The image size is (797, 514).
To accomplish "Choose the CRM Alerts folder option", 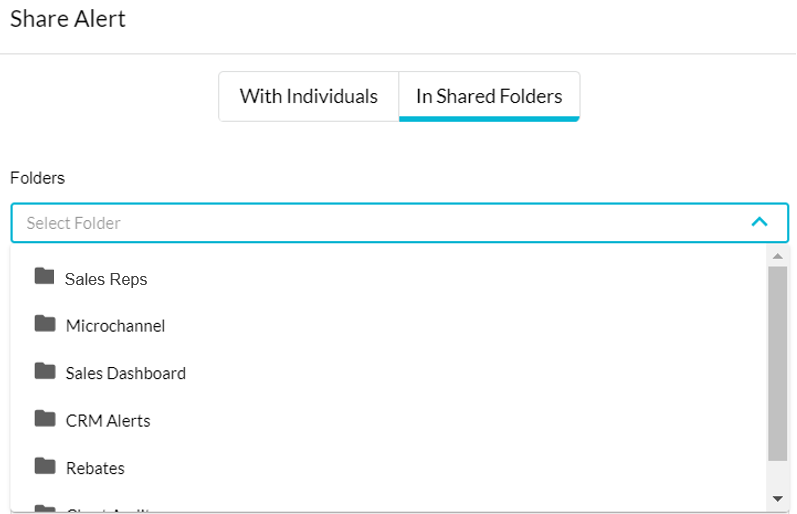I will pos(388,420).
